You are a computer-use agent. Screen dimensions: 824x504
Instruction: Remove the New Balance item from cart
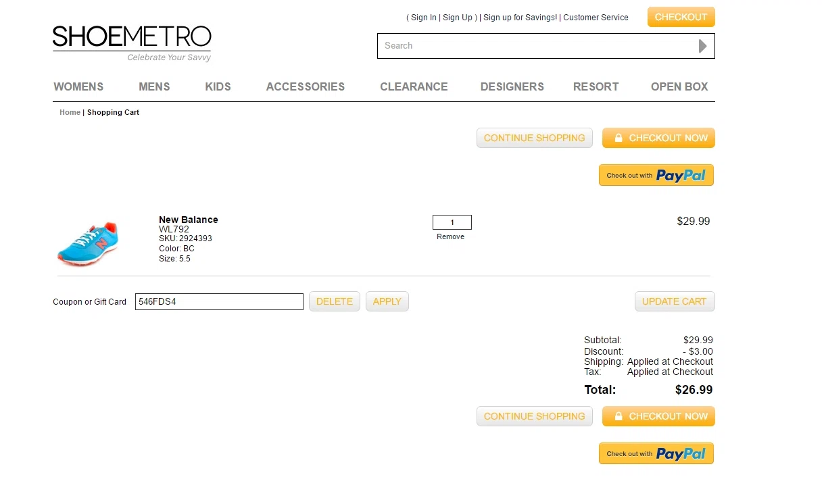click(451, 236)
